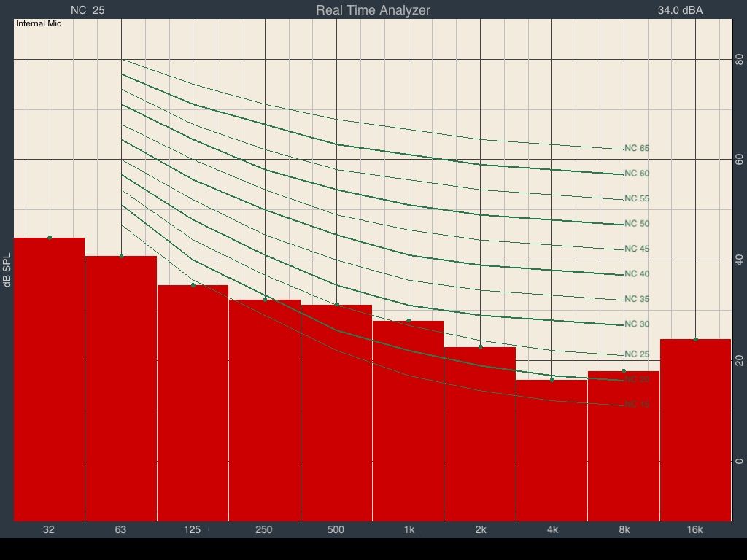This screenshot has width=747, height=560.
Task: Click the 8k frequency label
Action: coord(624,529)
